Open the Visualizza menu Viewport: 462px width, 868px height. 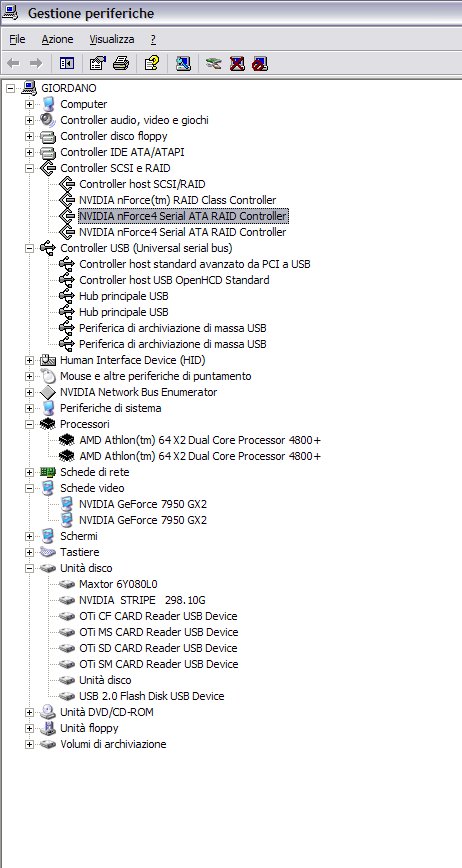(112, 39)
